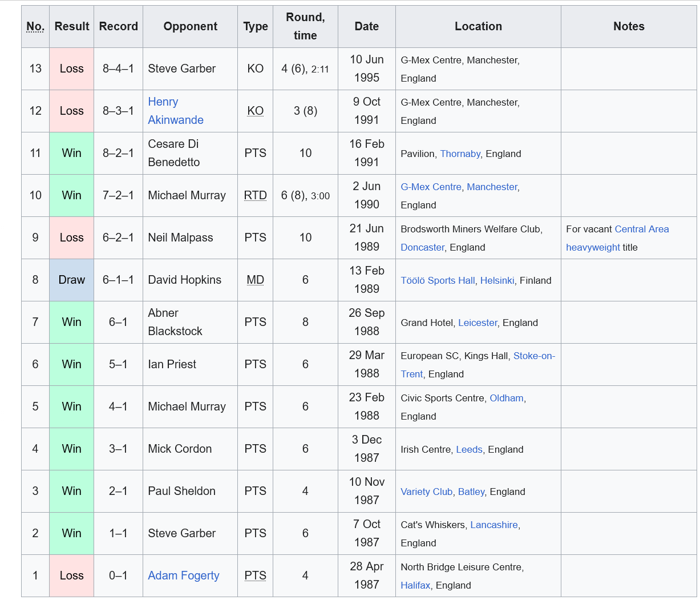Click the RTD abbreviation in fight 10 row
This screenshot has width=700, height=608.
(255, 195)
